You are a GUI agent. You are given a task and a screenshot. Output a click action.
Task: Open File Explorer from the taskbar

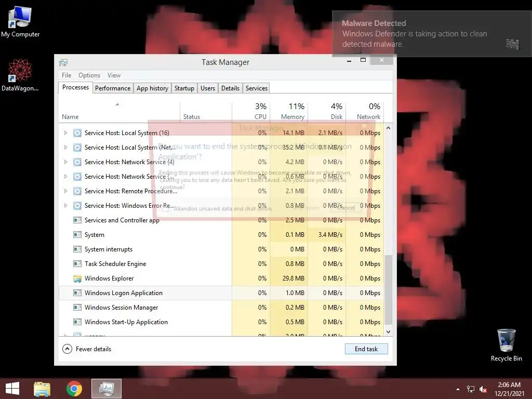coord(42,389)
